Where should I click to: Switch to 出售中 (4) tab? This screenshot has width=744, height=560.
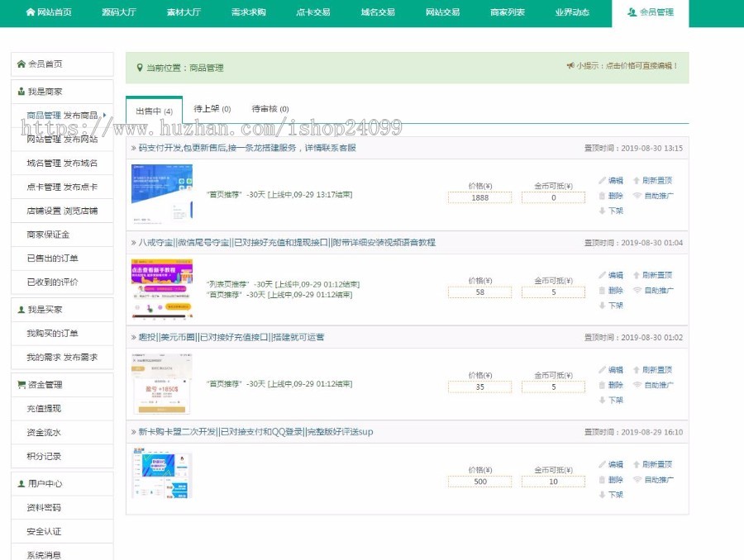point(155,111)
